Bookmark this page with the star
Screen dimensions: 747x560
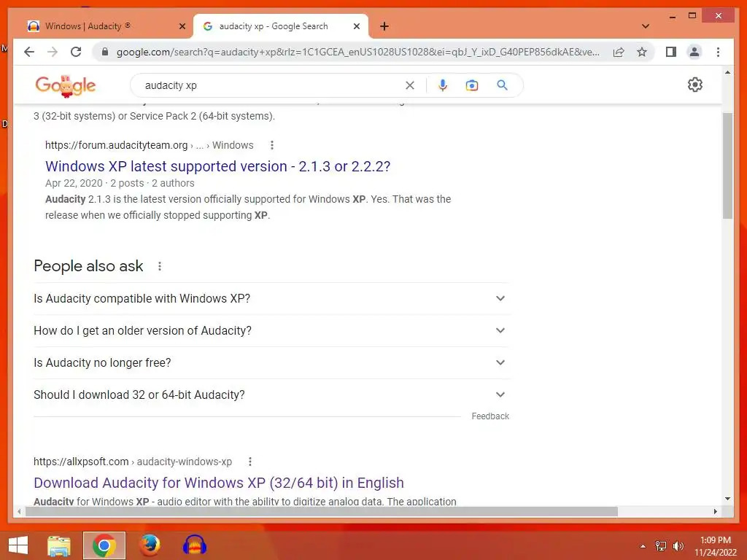click(642, 52)
